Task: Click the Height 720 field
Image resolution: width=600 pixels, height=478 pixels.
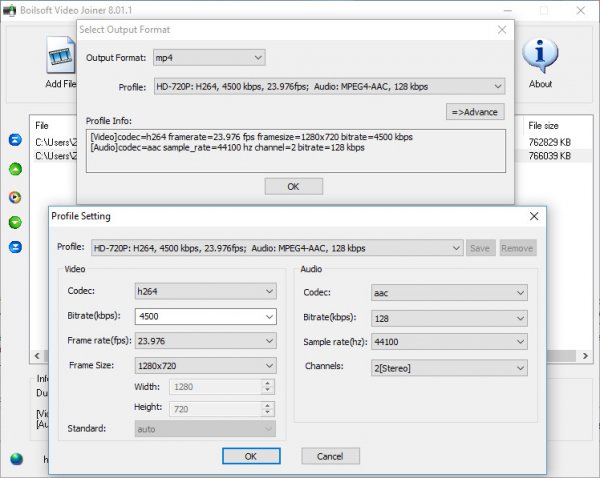Action: pos(216,409)
